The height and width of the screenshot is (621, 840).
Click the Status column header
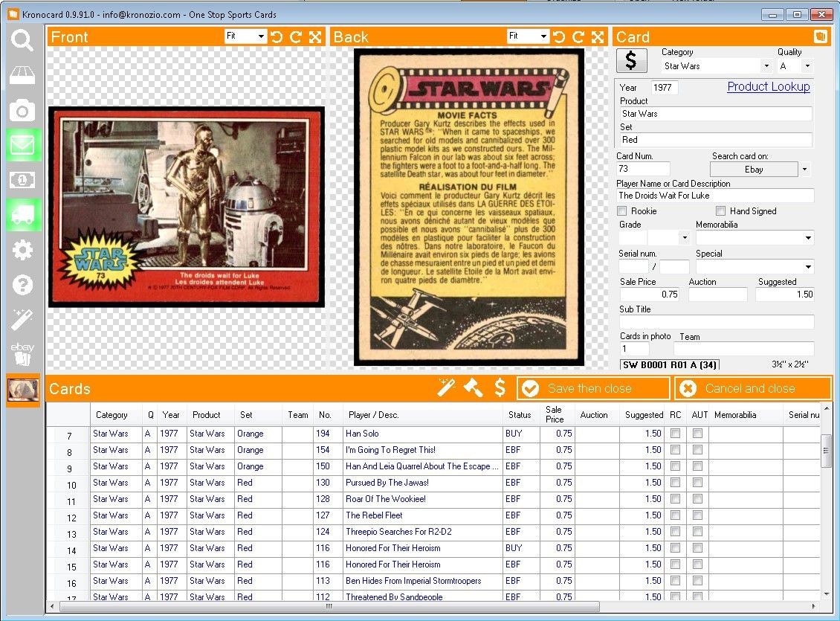[x=519, y=415]
